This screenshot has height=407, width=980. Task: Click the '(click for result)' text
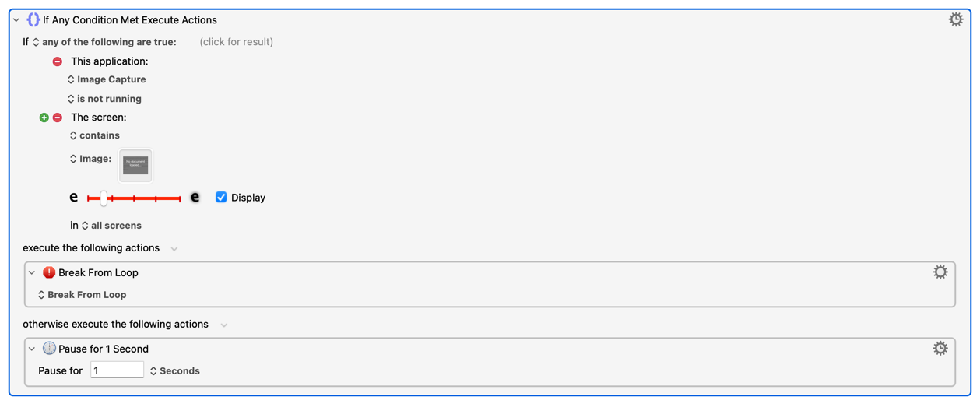tap(237, 42)
